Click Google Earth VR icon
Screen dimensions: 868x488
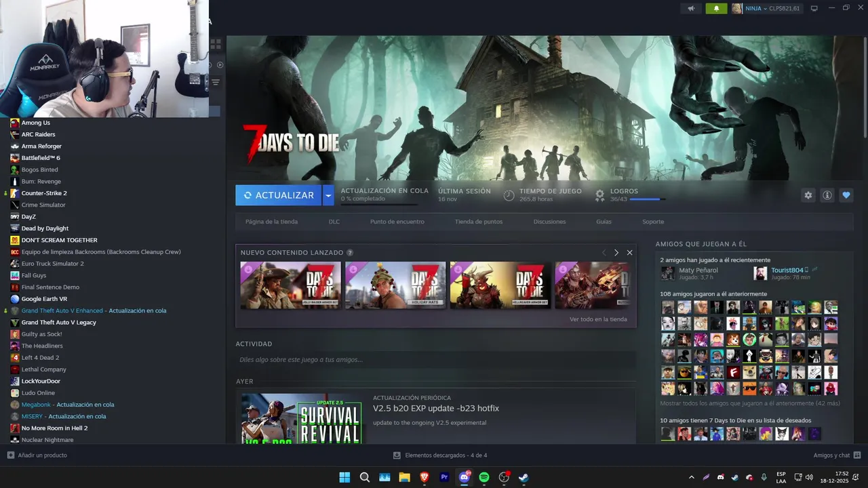click(15, 299)
